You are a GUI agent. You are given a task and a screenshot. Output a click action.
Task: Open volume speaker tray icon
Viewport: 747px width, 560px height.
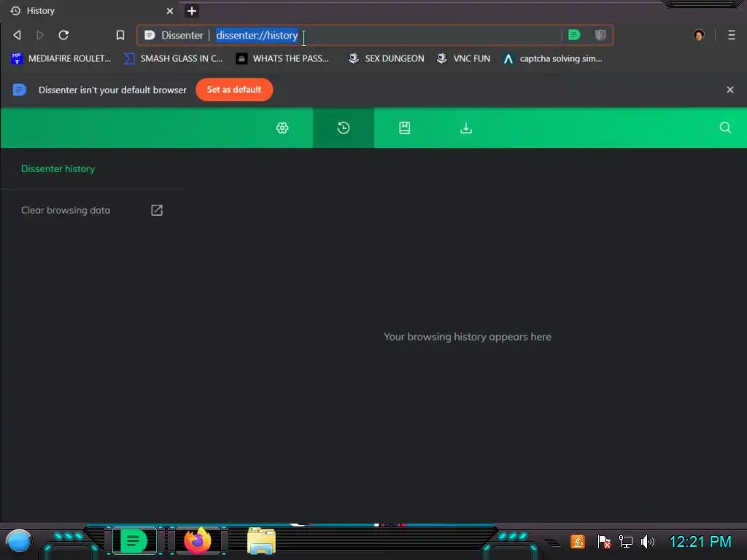648,542
